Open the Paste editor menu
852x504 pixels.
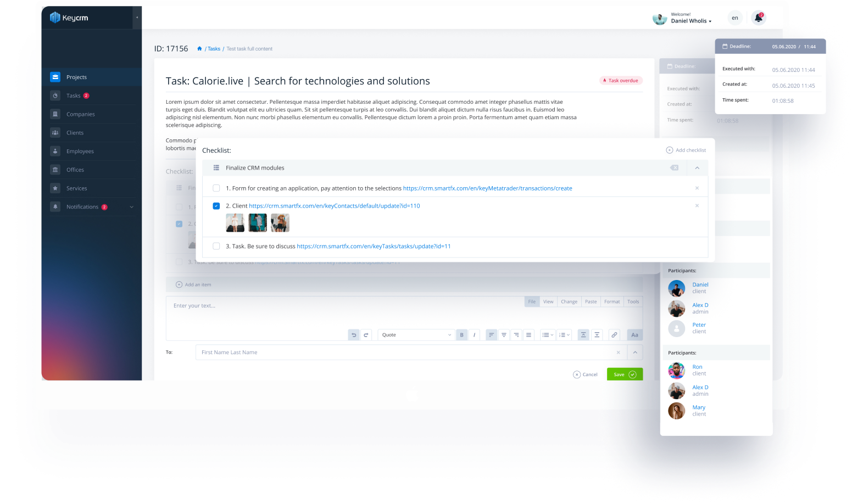(591, 302)
